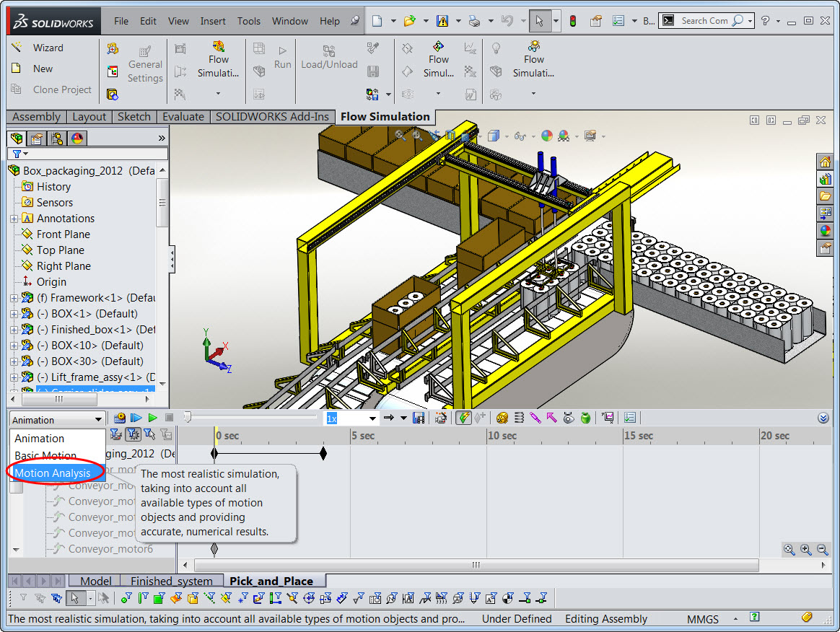Apply a force in the motion study
Image resolution: width=840 pixels, height=632 pixels.
click(551, 418)
